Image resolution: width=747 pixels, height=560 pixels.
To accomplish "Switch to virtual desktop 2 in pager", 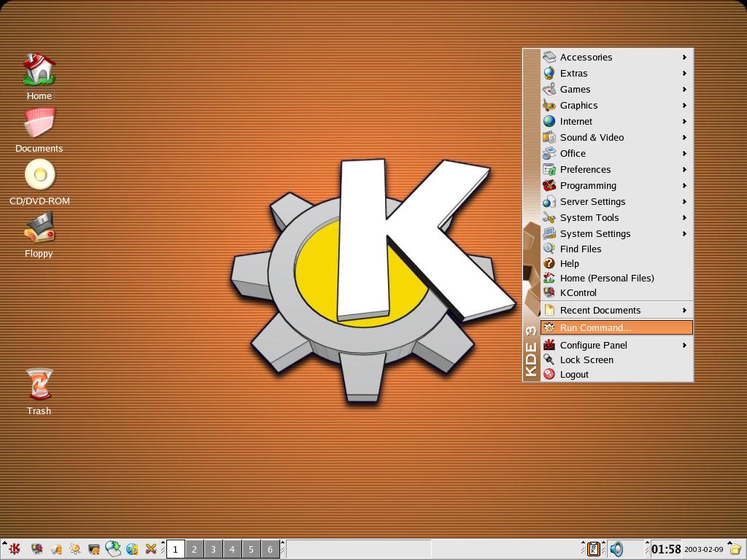I will (194, 549).
